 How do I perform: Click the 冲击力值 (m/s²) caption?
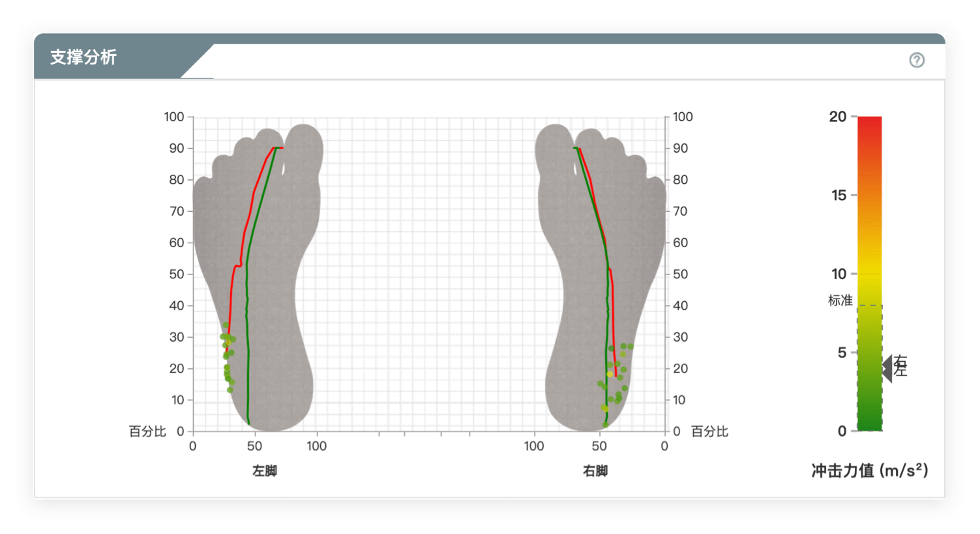869,470
